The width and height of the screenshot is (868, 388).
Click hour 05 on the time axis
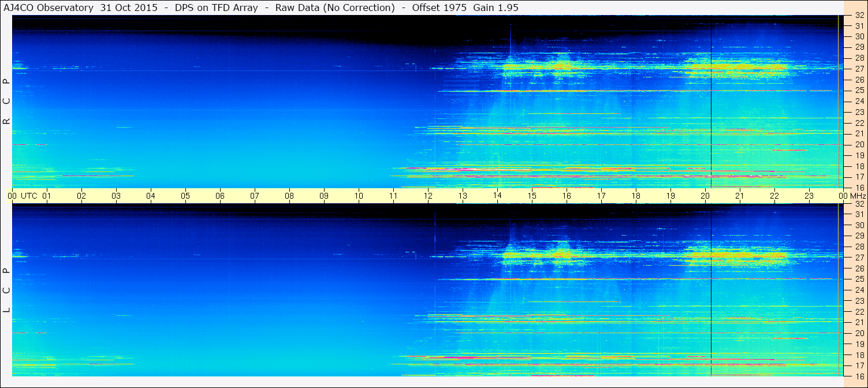(185, 196)
